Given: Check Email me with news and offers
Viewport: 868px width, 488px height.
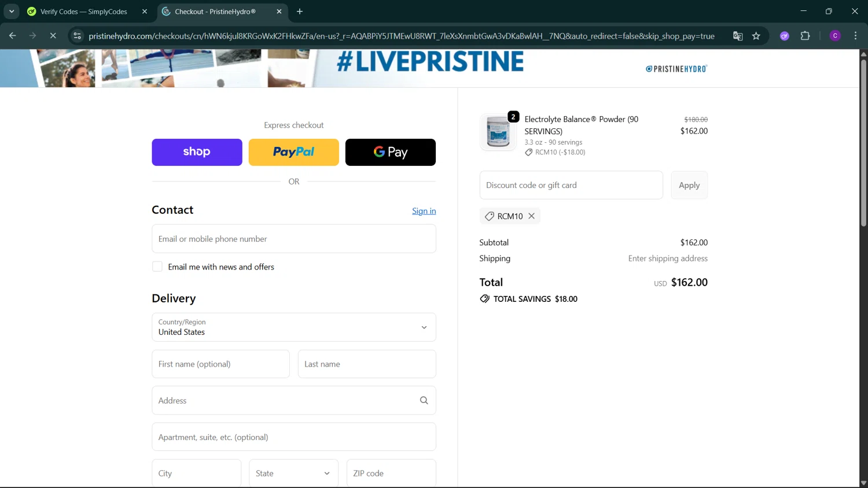Looking at the screenshot, I should (157, 267).
